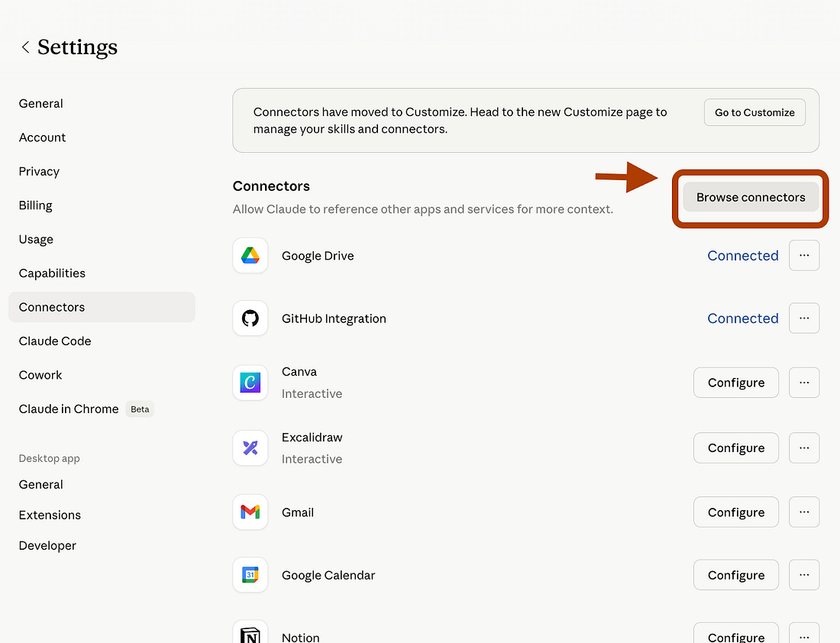Click the Canva connector icon
This screenshot has width=840, height=643.
(x=250, y=383)
